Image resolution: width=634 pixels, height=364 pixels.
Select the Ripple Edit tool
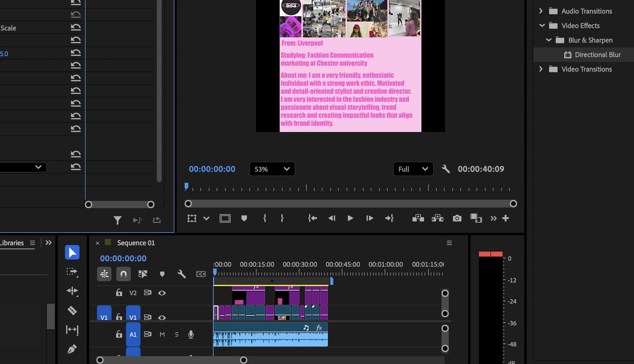pyautogui.click(x=72, y=291)
